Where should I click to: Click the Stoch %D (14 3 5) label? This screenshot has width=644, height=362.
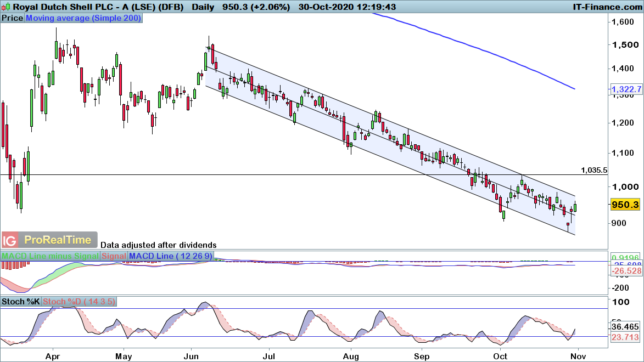tap(79, 302)
